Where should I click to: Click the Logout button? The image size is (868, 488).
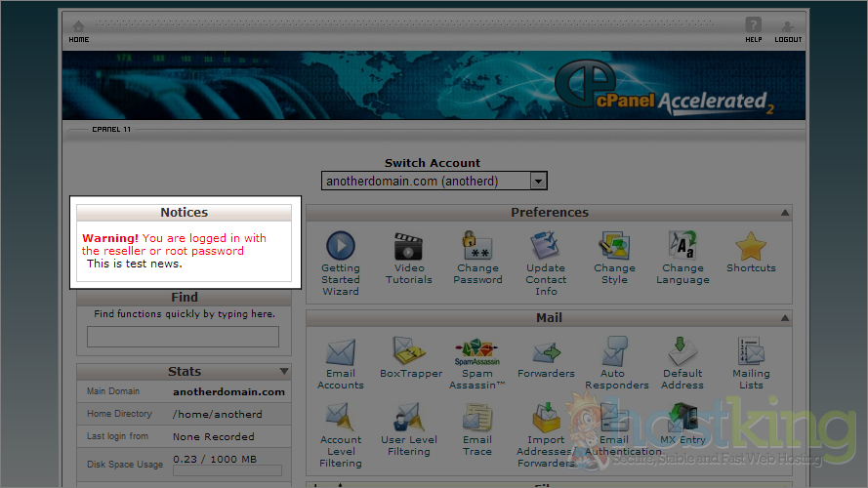coord(788,31)
